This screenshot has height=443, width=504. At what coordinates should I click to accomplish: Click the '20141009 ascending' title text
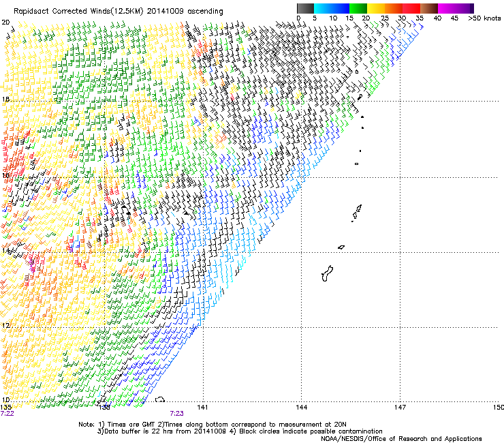[x=185, y=11]
